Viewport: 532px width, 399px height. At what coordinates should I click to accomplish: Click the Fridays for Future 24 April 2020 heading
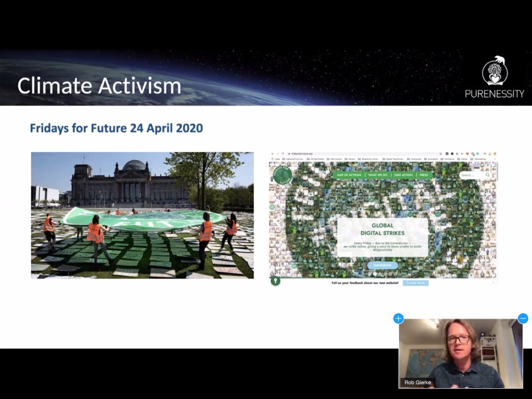pyautogui.click(x=116, y=128)
